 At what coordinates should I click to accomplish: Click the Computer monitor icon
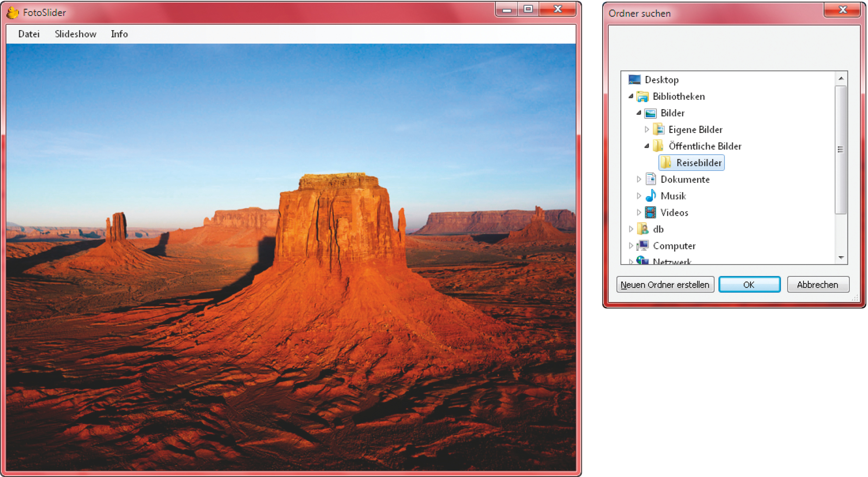tap(643, 246)
